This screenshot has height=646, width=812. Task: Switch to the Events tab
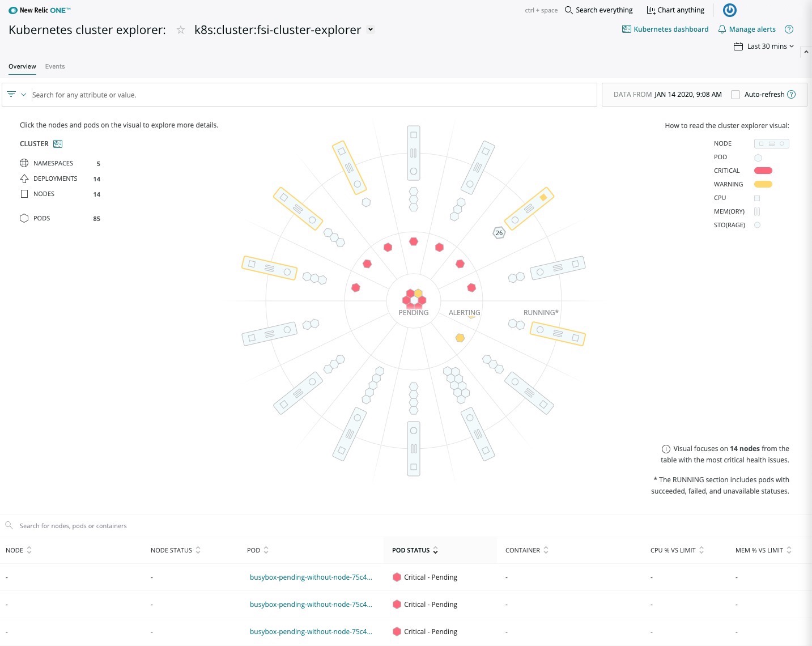[x=55, y=66]
